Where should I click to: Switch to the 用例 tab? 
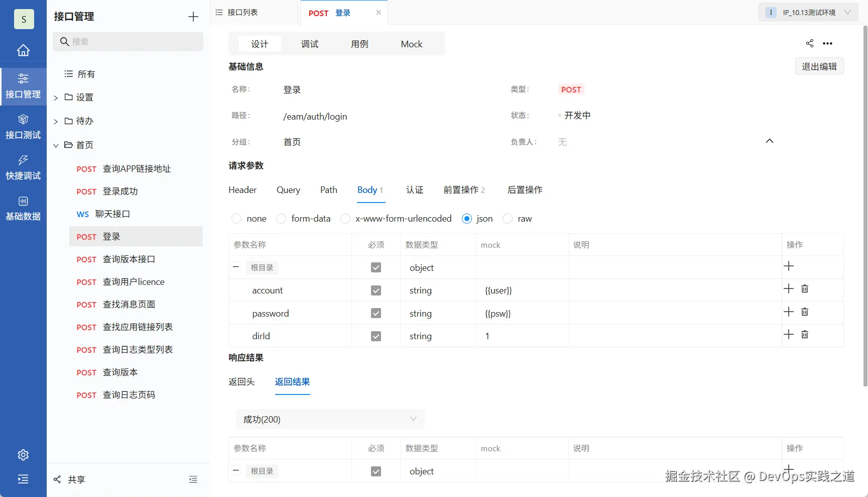point(359,44)
